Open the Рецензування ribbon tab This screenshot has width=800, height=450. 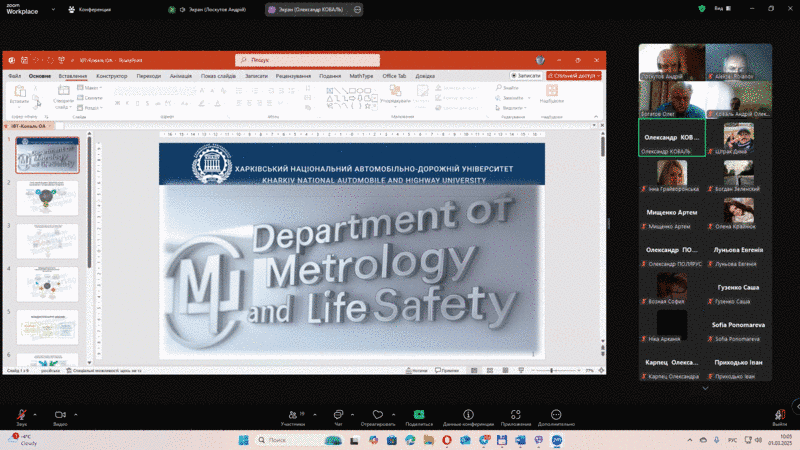[x=293, y=76]
